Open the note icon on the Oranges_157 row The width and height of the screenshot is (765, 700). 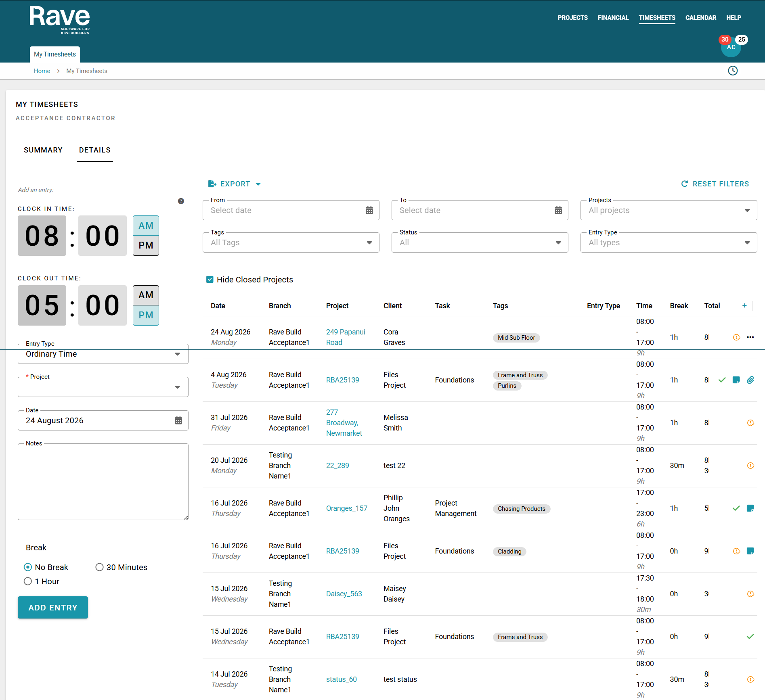[750, 508]
